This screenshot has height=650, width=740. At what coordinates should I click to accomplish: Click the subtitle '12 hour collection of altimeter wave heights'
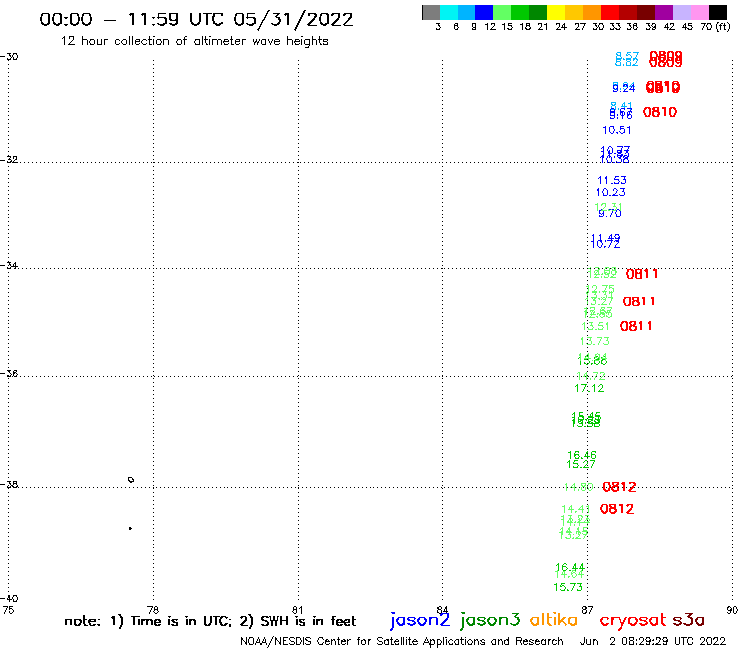click(194, 41)
